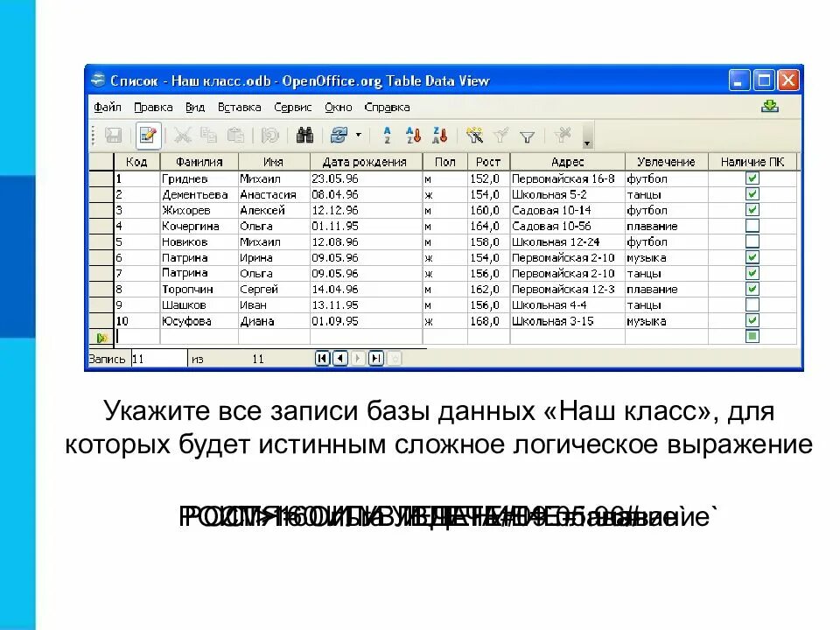
Task: Sort descending with Z-A arrow icon
Action: (x=439, y=136)
